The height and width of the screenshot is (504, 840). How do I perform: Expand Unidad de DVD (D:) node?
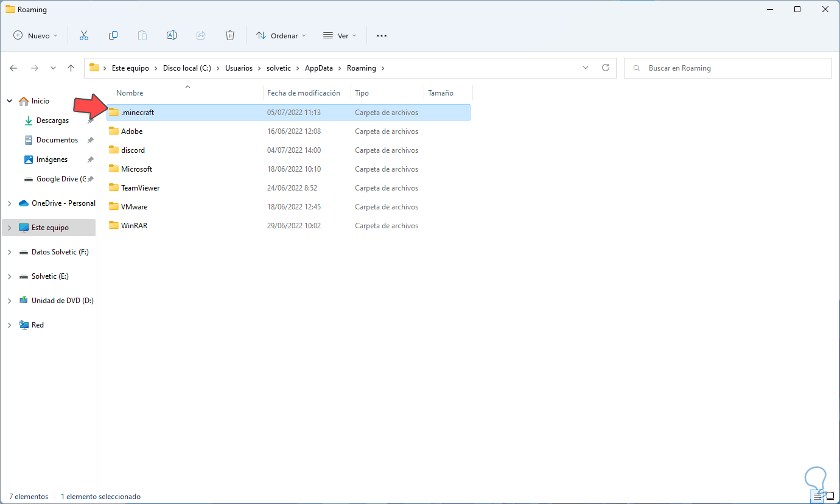9,301
